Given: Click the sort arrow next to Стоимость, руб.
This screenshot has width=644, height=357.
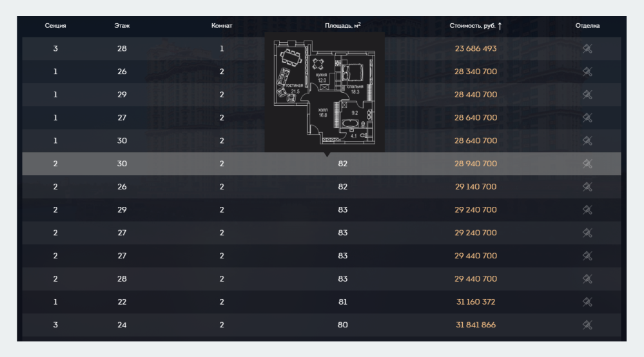Looking at the screenshot, I should pos(500,26).
